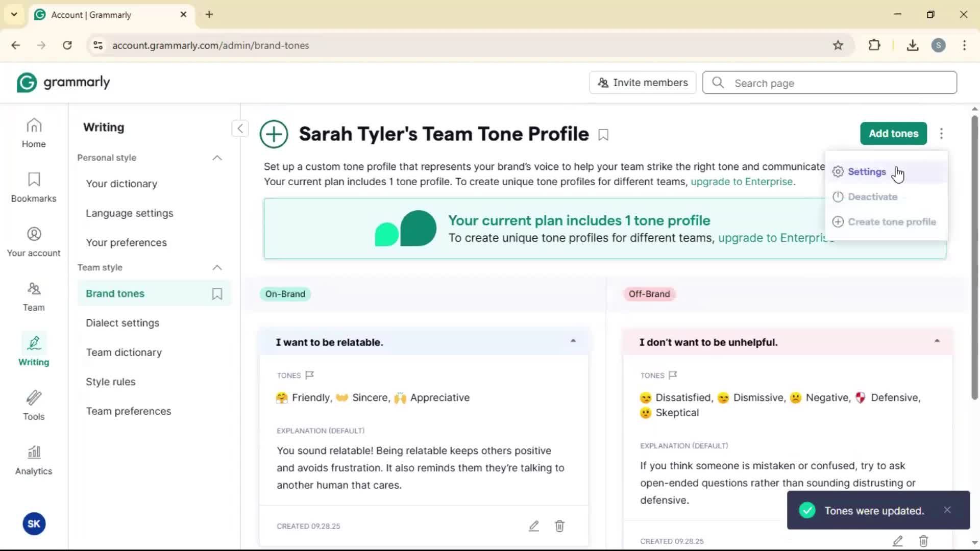
Task: Collapse the Team style section
Action: click(x=217, y=267)
